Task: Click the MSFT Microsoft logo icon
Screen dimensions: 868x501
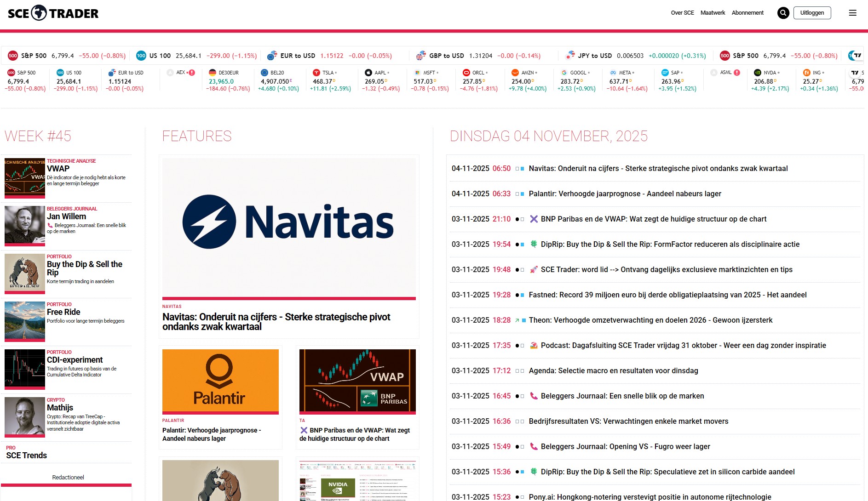Action: click(417, 73)
